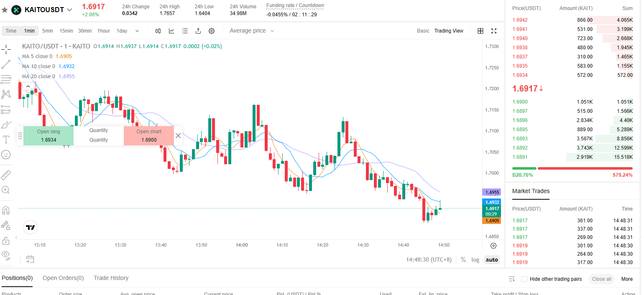
Task: Open price scale settings hexagon icon
Action: point(493,246)
